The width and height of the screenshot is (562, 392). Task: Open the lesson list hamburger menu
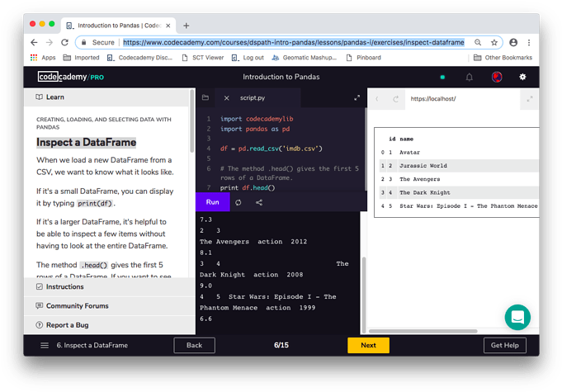click(x=45, y=345)
